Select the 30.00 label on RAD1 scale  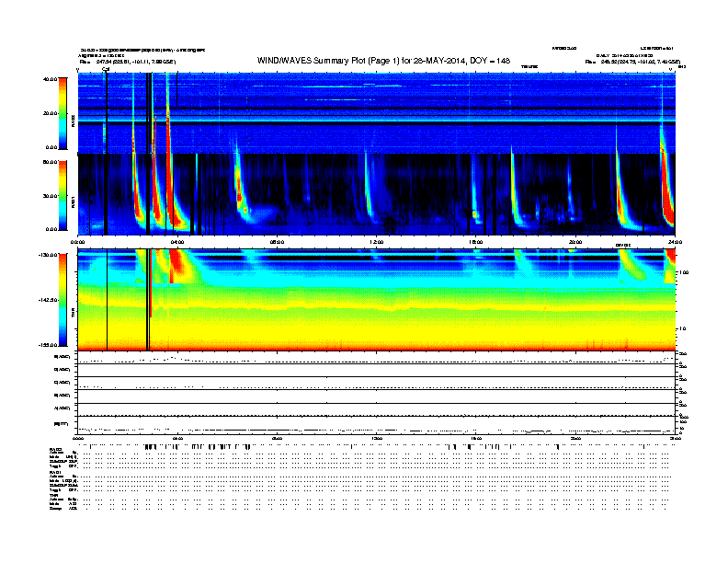[x=50, y=196]
